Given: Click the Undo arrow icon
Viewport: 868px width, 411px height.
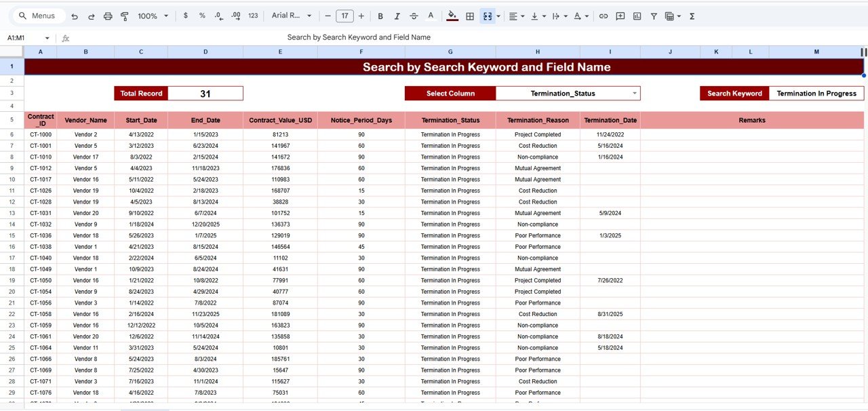Looking at the screenshot, I should [x=75, y=16].
